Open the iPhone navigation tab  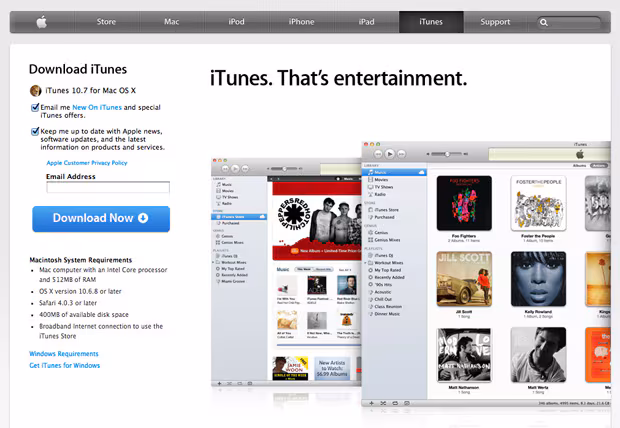point(301,22)
